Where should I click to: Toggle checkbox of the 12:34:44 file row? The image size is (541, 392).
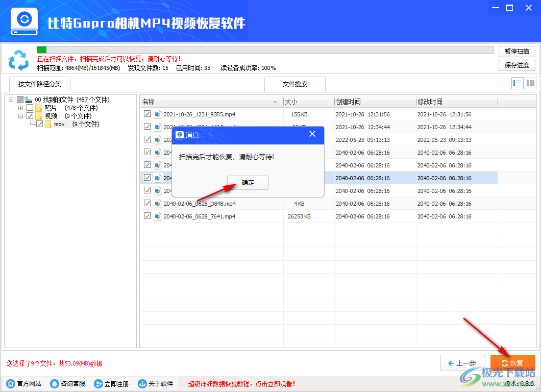(147, 126)
